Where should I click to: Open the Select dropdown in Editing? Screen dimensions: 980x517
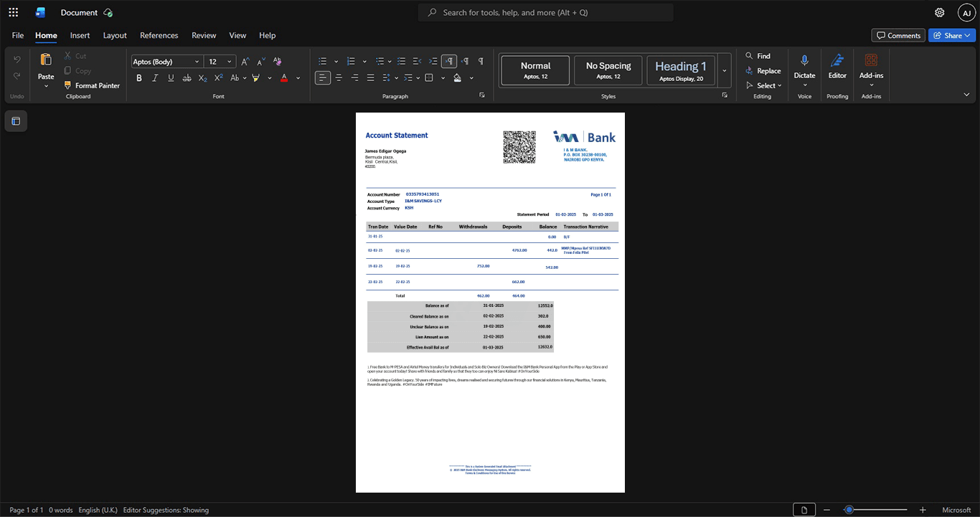(x=765, y=85)
